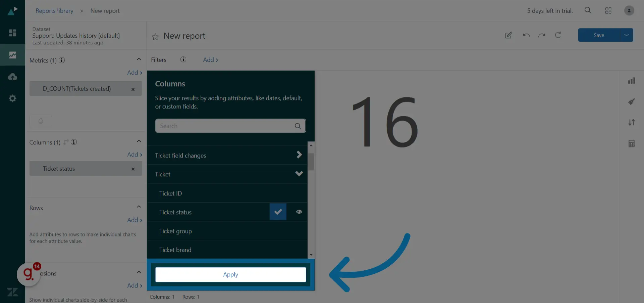Viewport: 644px width, 303px height.
Task: Click the scrollbar down arrow in attribute list
Action: coord(311,255)
